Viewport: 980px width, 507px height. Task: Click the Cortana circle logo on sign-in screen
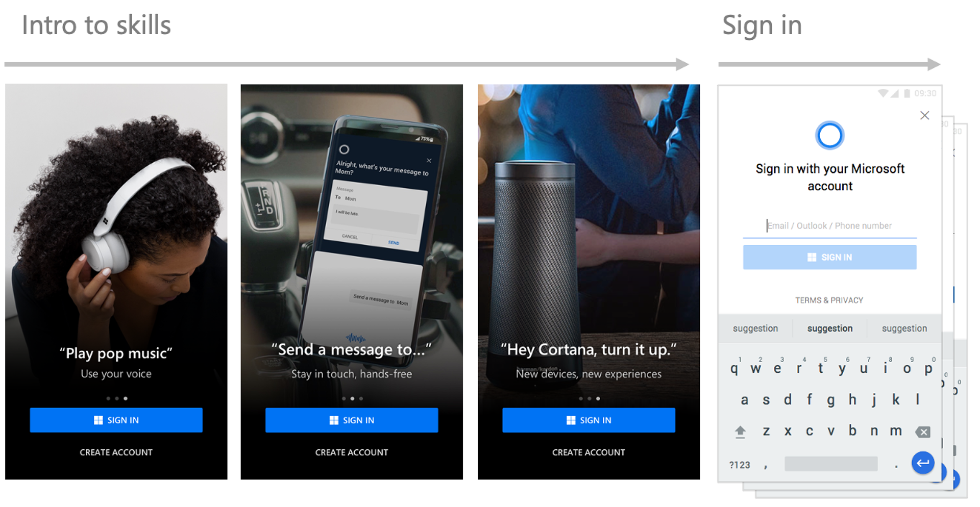pos(829,135)
